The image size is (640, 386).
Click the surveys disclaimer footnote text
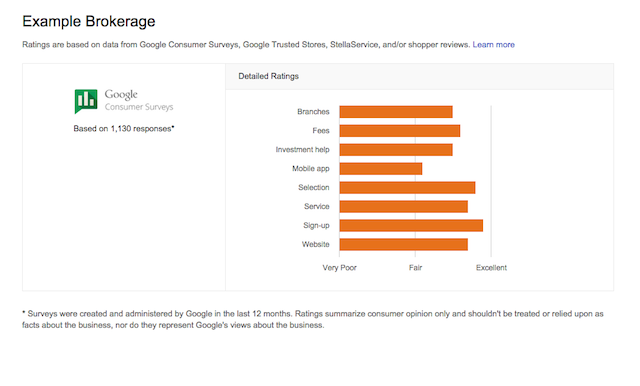click(313, 319)
